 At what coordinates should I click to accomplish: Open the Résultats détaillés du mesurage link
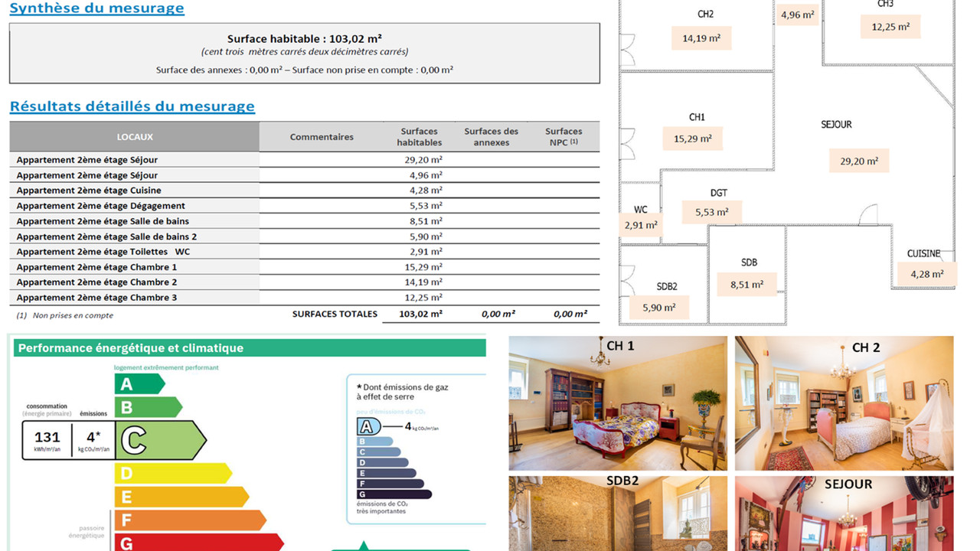132,106
